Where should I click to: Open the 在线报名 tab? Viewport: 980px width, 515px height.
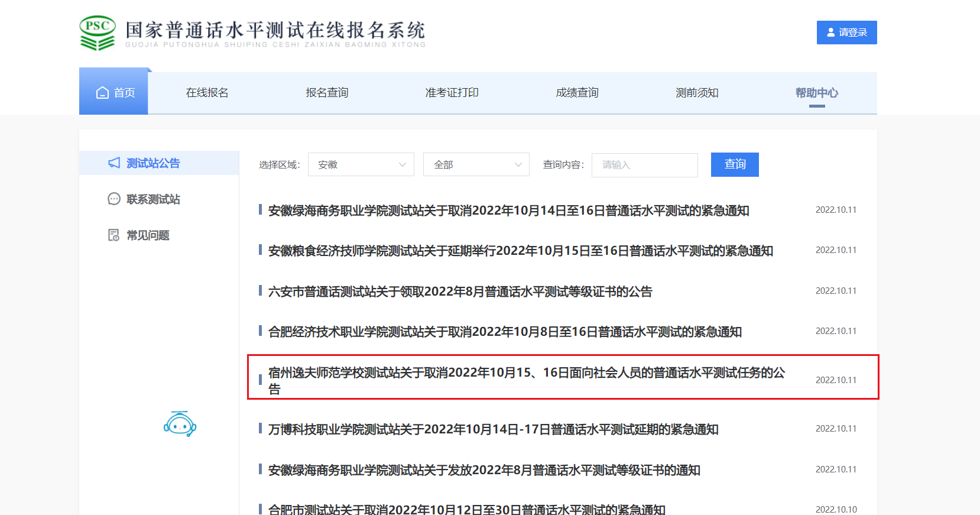[207, 93]
